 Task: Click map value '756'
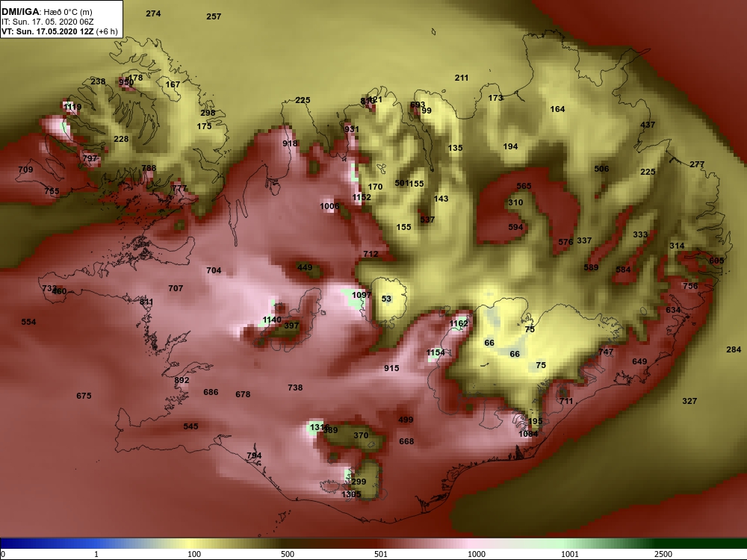pos(690,286)
